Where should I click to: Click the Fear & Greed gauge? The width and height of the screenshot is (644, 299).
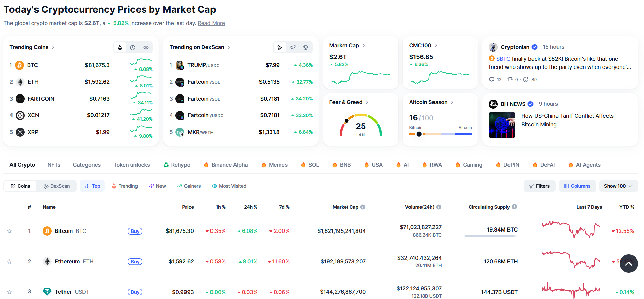tap(361, 125)
